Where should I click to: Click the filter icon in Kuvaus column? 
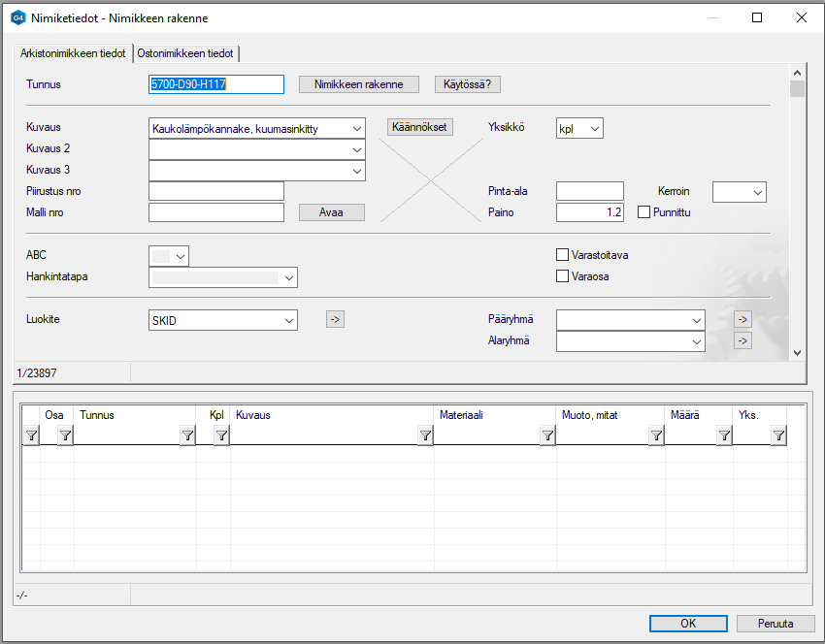(425, 436)
